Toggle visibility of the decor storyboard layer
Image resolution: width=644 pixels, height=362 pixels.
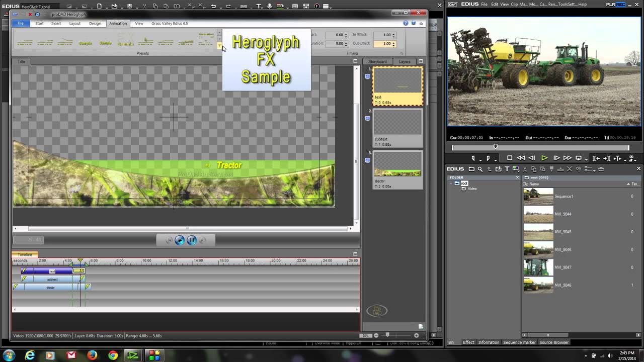[367, 160]
